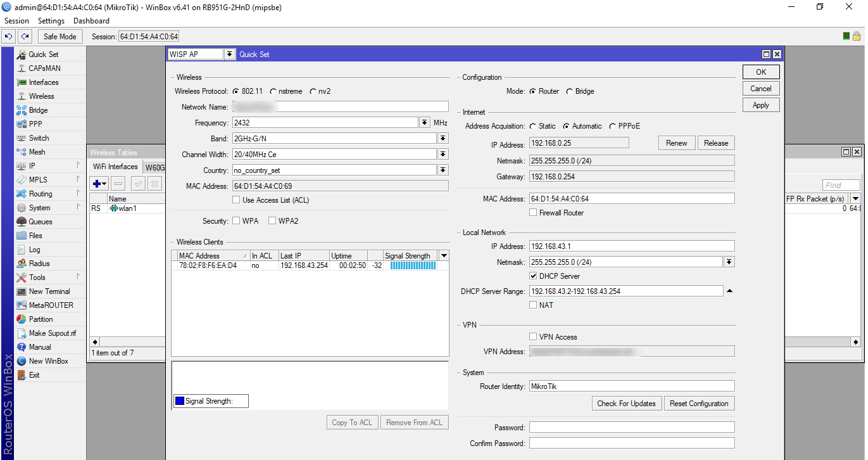
Task: Select the PPPoE address acquisition option
Action: (x=613, y=126)
